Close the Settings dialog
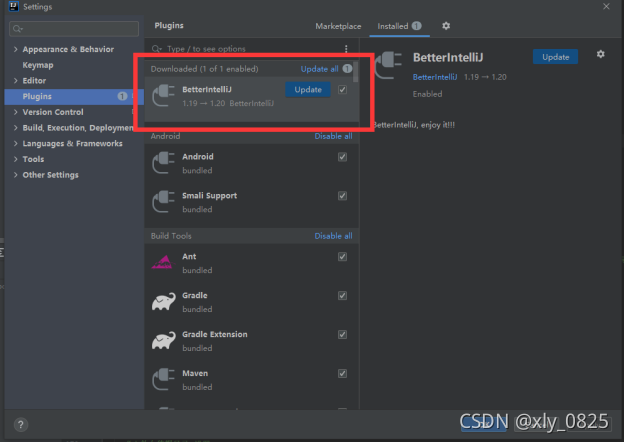624x443 pixels. click(606, 6)
